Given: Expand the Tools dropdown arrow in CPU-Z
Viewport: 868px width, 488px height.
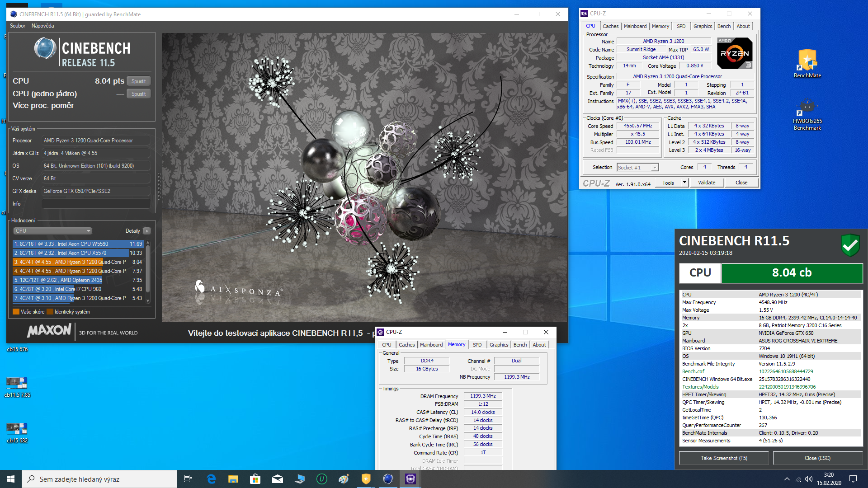Looking at the screenshot, I should (684, 183).
